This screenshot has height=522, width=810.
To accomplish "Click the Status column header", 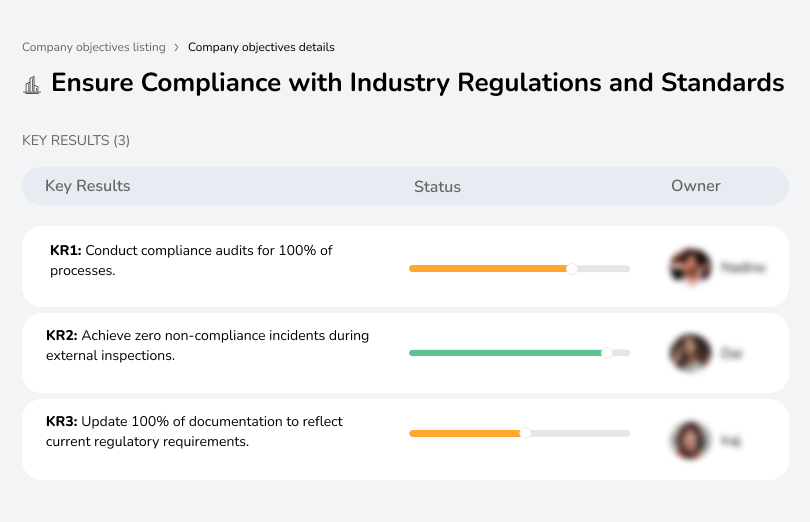I will (437, 187).
